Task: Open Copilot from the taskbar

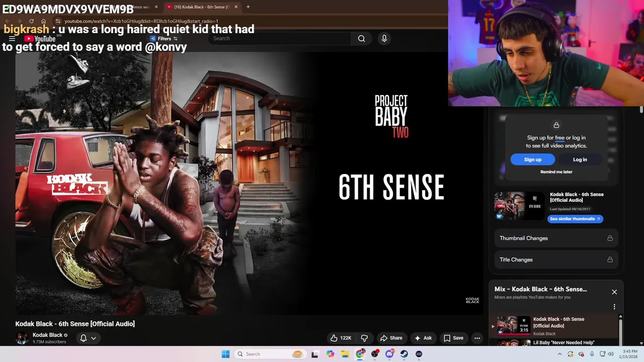Action: 330,354
